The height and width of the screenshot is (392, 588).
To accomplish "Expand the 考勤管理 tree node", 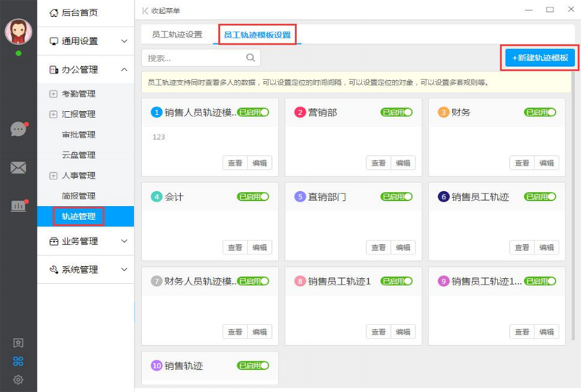I will [x=53, y=94].
